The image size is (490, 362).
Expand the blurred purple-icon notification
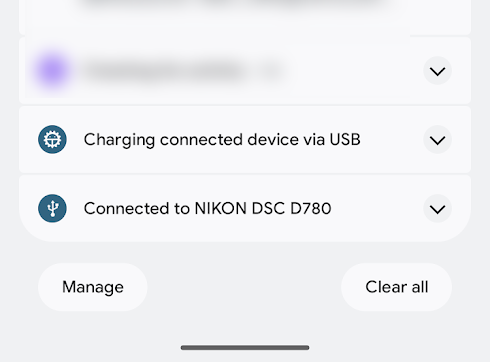coord(437,71)
